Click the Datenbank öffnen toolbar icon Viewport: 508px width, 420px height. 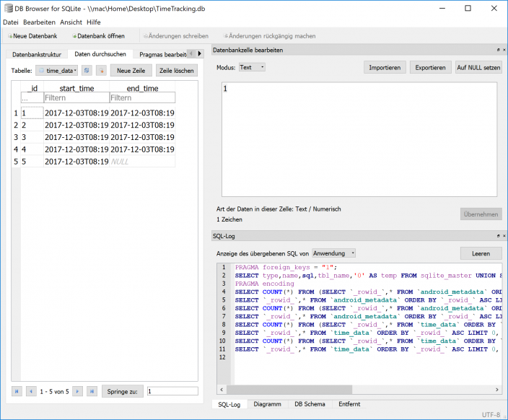tap(74, 35)
